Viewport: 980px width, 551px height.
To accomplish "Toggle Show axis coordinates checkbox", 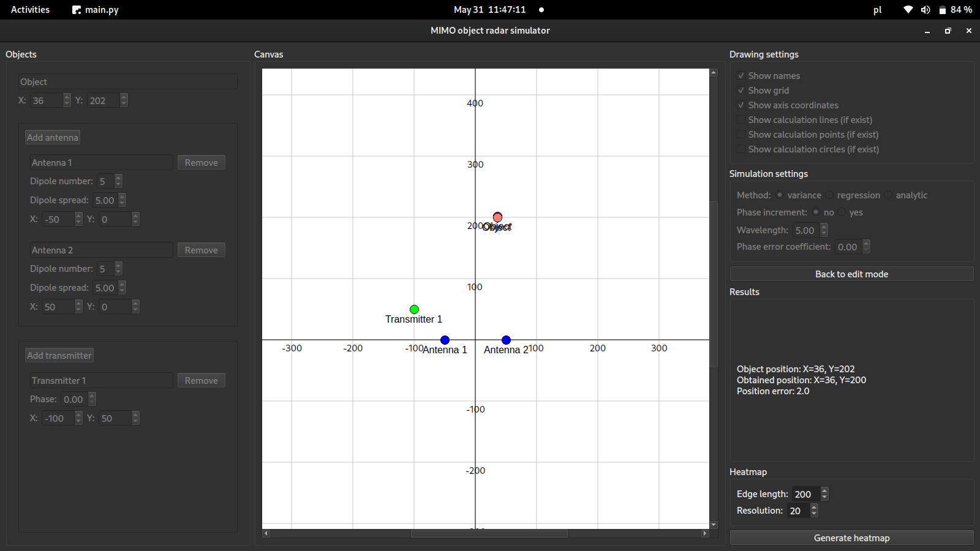I will (741, 105).
